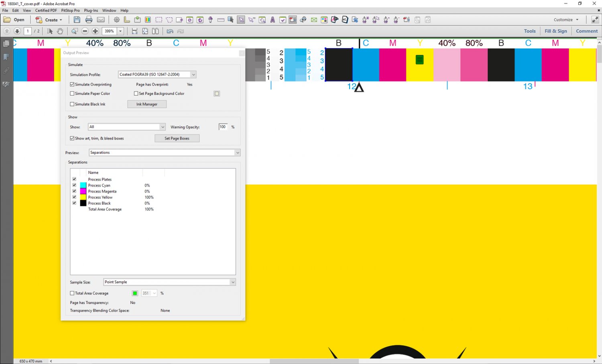This screenshot has width=602, height=364.
Task: Open the File menu
Action: (5, 10)
